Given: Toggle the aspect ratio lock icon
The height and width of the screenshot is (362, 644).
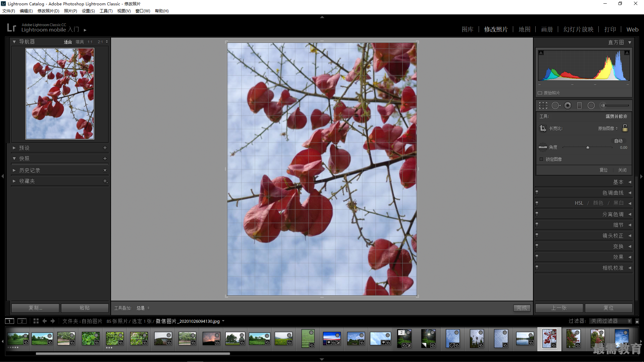Looking at the screenshot, I should 625,128.
